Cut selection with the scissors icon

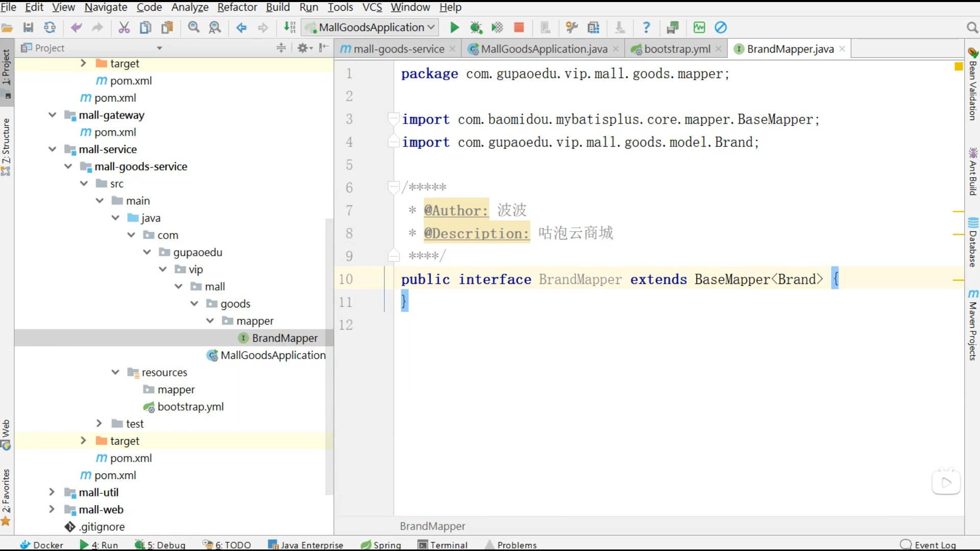124,27
